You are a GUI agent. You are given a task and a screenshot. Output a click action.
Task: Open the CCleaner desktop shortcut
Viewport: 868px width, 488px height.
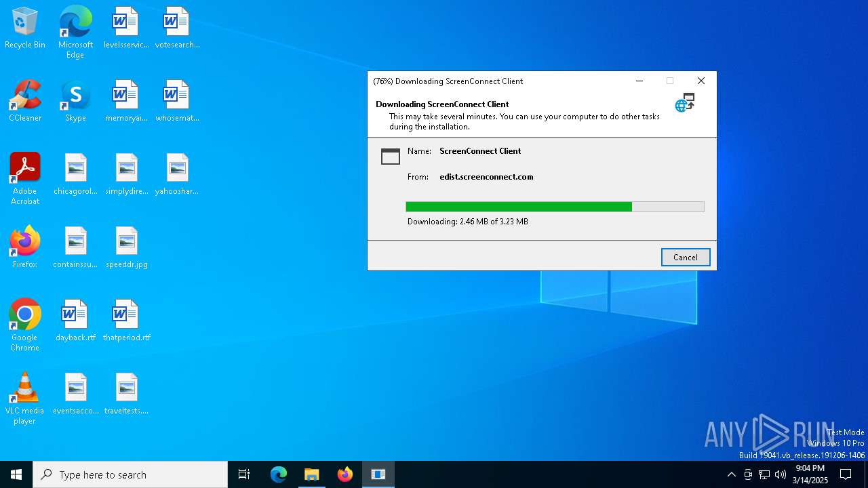click(25, 101)
